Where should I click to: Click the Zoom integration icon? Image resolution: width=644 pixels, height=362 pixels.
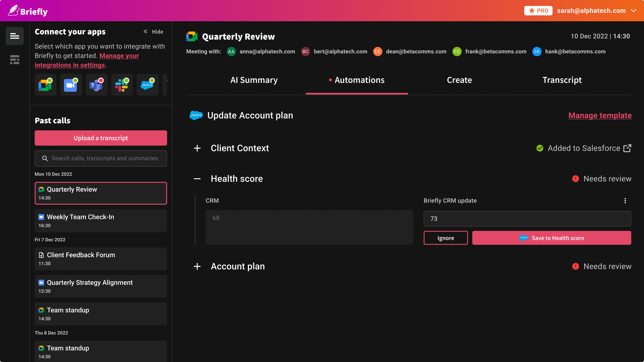[71, 85]
